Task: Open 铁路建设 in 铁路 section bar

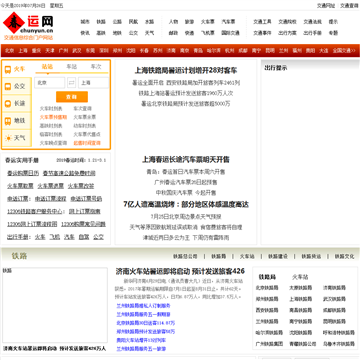Action: click(x=278, y=256)
